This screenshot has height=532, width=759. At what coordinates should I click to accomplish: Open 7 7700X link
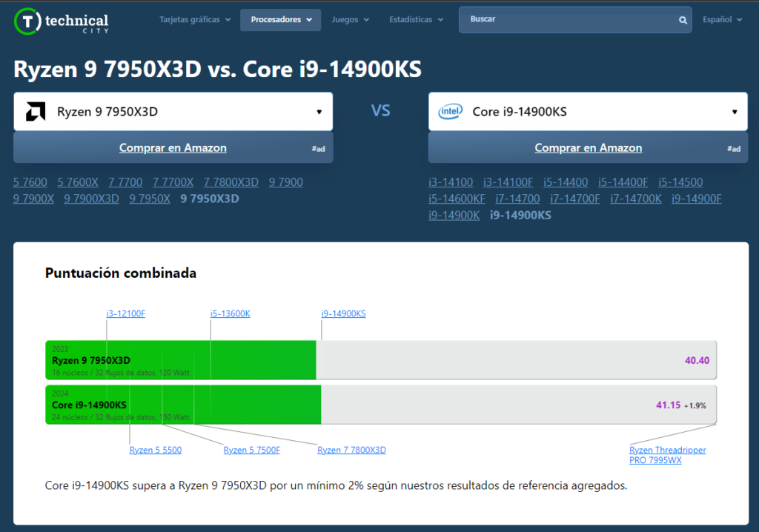173,182
